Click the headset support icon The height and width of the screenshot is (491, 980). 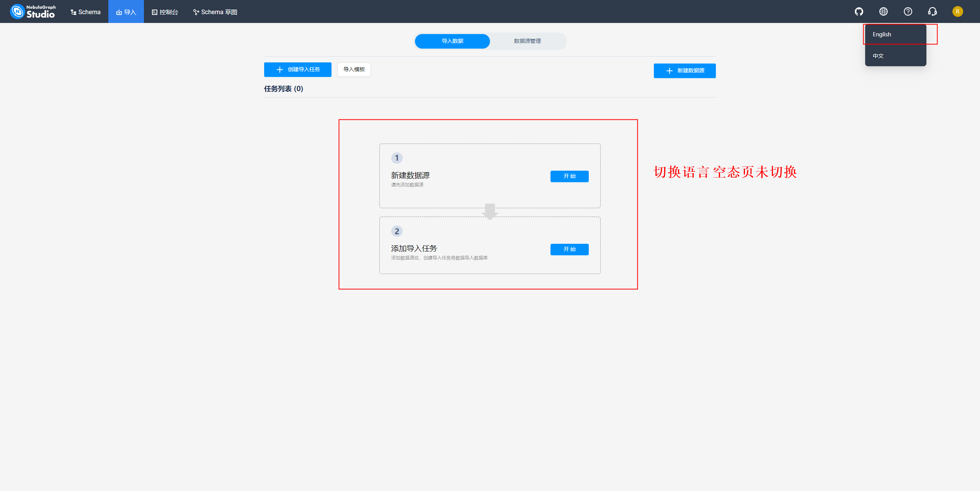[932, 11]
